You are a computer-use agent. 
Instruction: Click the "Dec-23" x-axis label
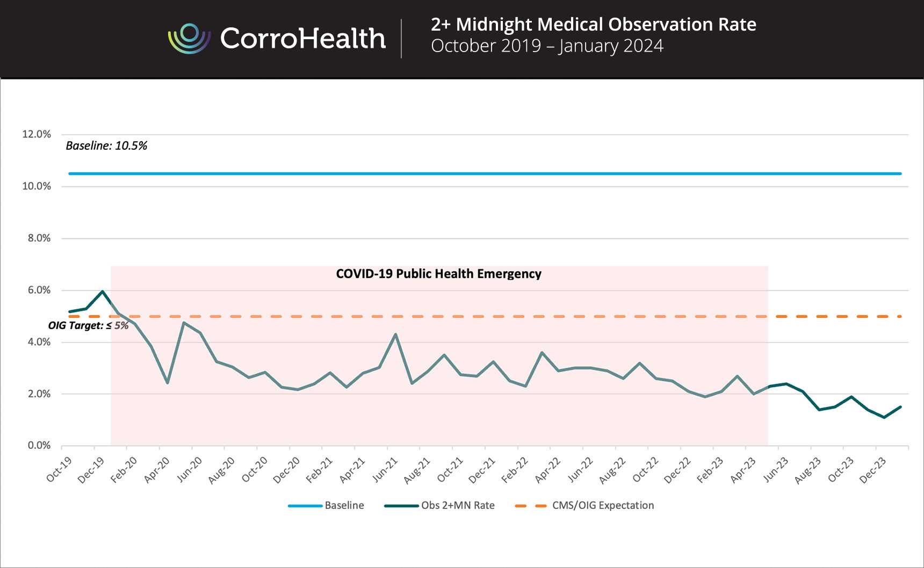pyautogui.click(x=872, y=471)
